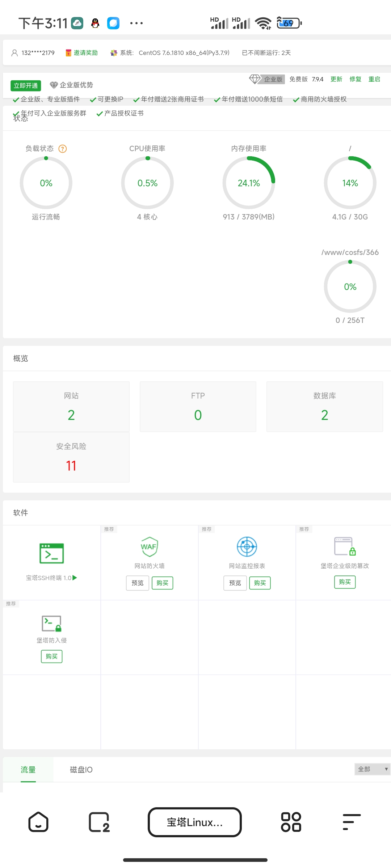Click the 堡塔企业级防篡改 lock window icon
This screenshot has width=391, height=868.
tap(345, 546)
